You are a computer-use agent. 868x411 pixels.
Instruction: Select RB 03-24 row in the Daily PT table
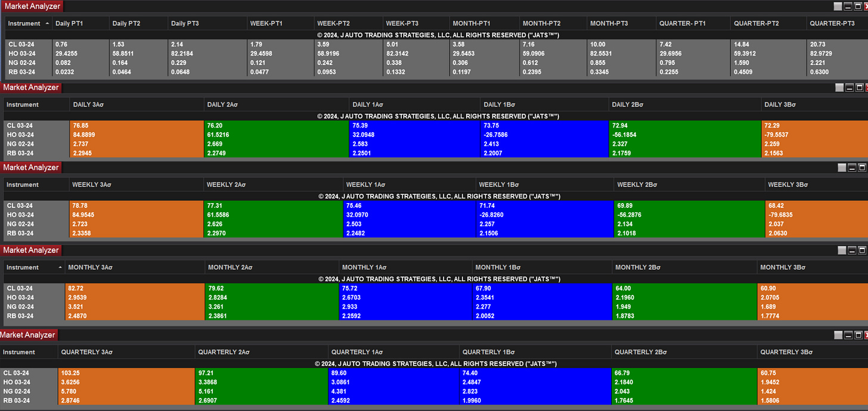pyautogui.click(x=436, y=72)
